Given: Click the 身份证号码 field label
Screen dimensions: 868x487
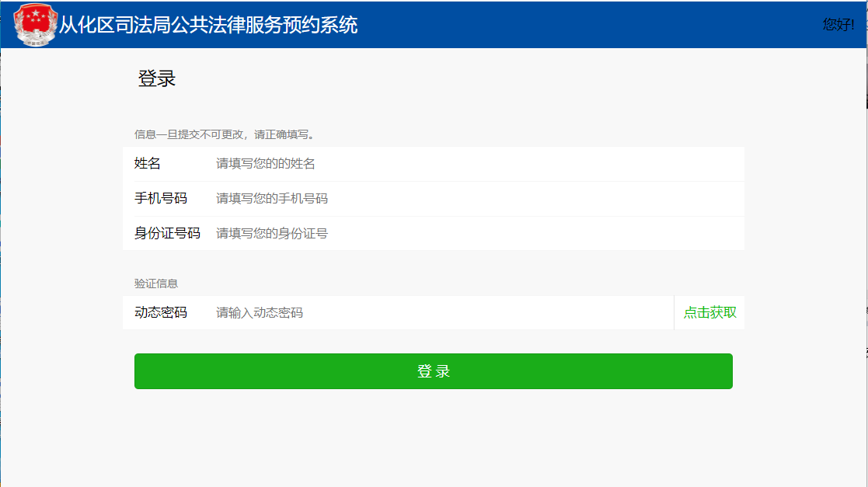Looking at the screenshot, I should coord(167,234).
